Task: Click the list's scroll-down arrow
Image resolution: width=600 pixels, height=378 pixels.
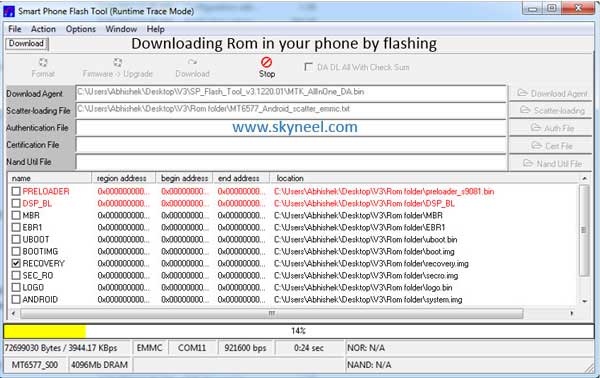Action: pos(584,301)
